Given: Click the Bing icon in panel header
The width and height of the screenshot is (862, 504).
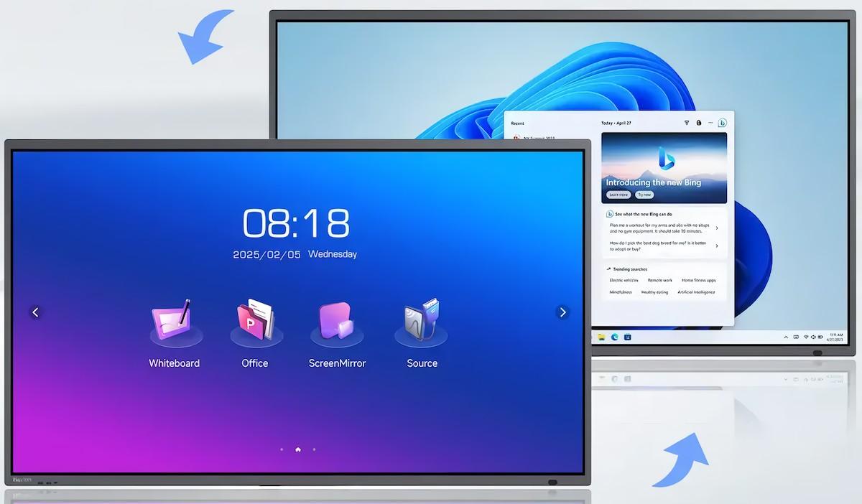Looking at the screenshot, I should [x=722, y=123].
